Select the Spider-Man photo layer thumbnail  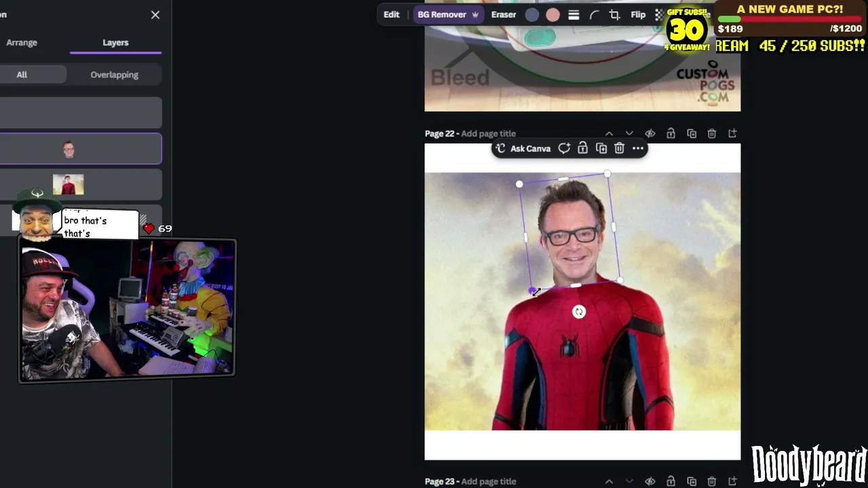pyautogui.click(x=68, y=184)
